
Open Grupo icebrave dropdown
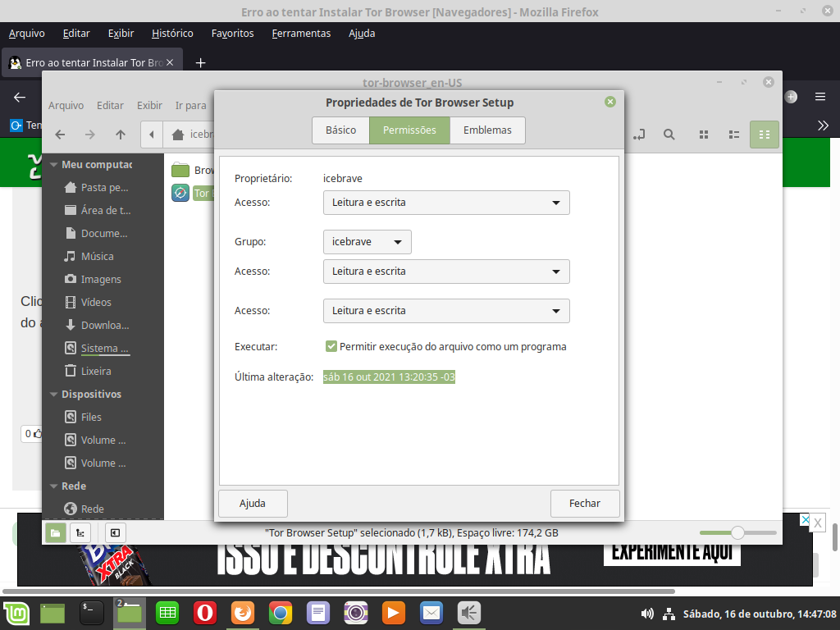(x=367, y=242)
